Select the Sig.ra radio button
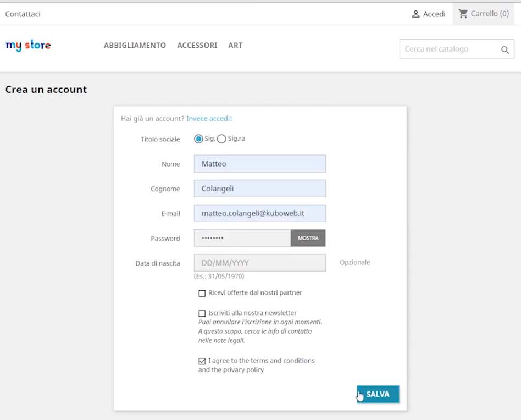Image resolution: width=521 pixels, height=420 pixels. [x=221, y=139]
